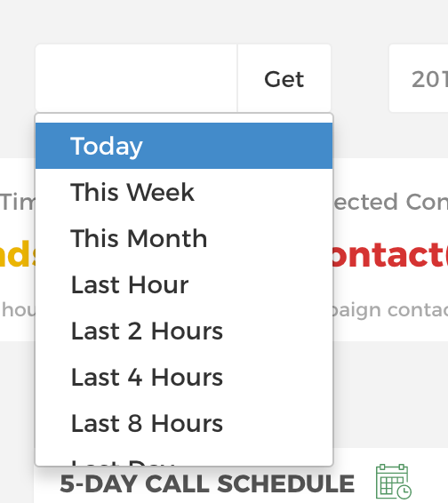448x503 pixels.
Task: Click the campaign contacts description text
Action: pyautogui.click(x=389, y=310)
